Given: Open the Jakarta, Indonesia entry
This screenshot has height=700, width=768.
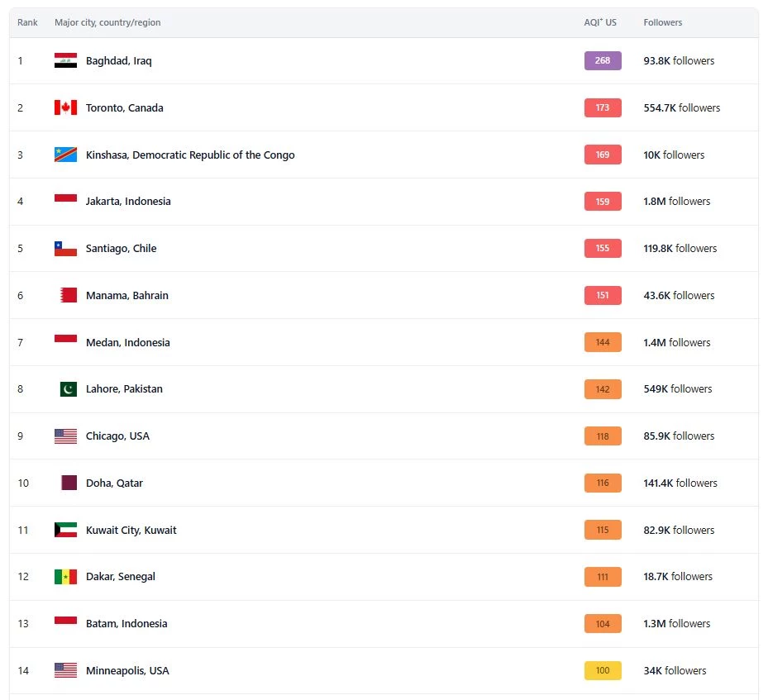Looking at the screenshot, I should (128, 201).
